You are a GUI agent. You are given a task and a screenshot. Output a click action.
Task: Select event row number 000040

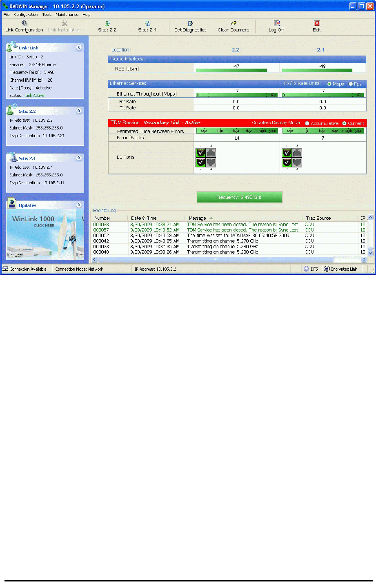[x=229, y=252]
